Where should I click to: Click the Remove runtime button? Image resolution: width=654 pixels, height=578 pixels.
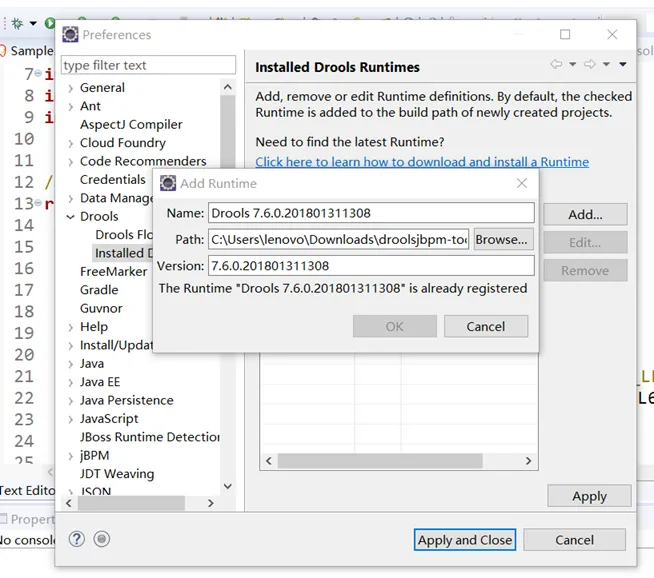coord(585,270)
